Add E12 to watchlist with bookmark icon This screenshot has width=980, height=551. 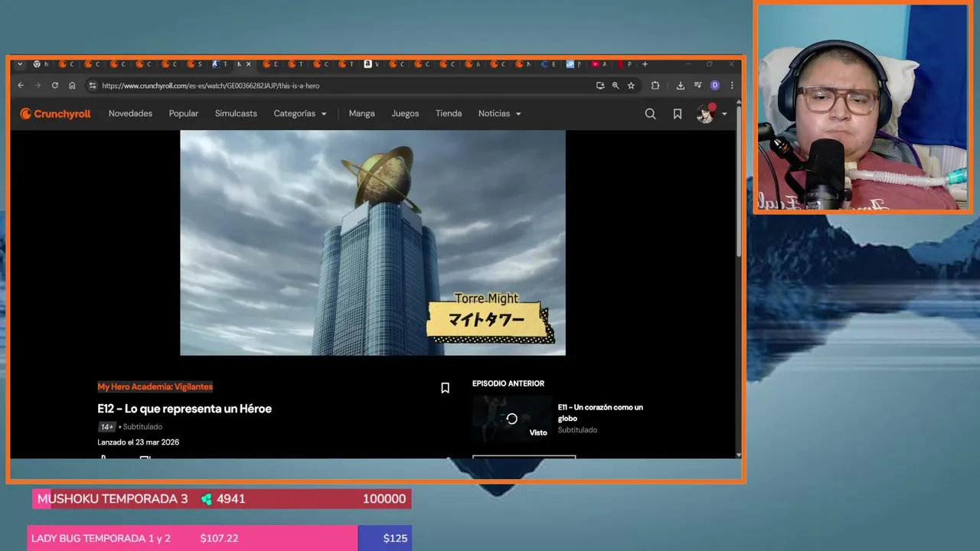(445, 388)
